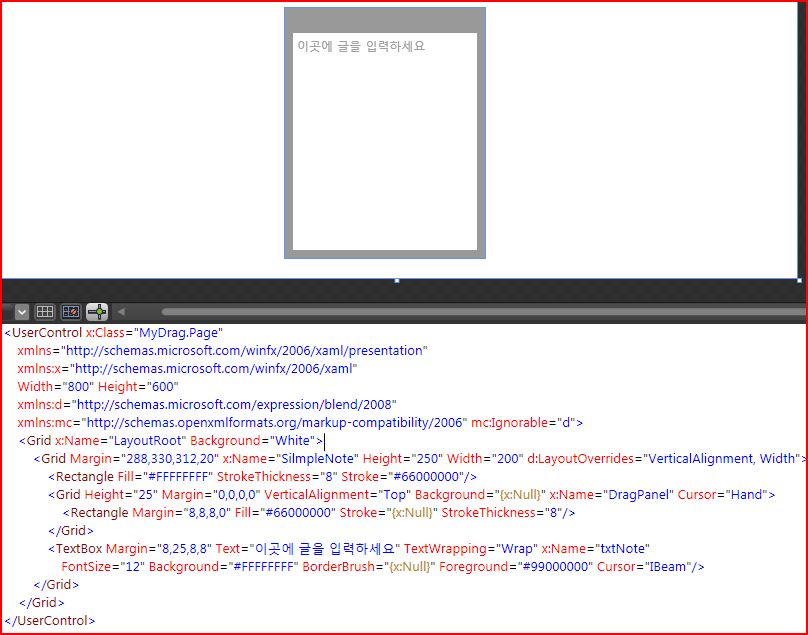Toggle the snap to gridlines icon
The height and width of the screenshot is (635, 808).
pos(71,311)
